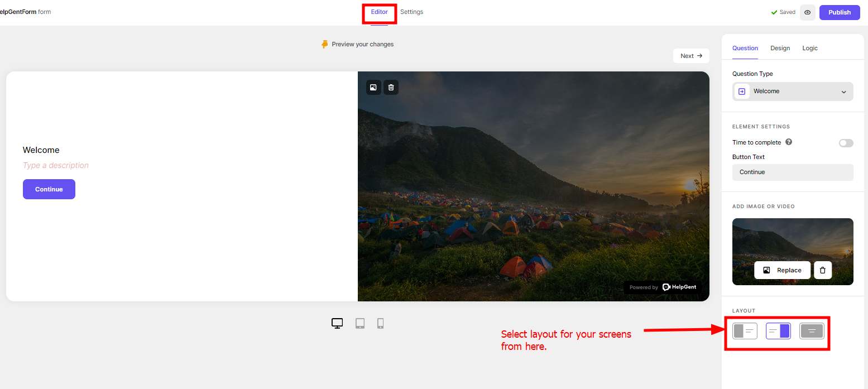Click the Publish button

pyautogui.click(x=840, y=12)
